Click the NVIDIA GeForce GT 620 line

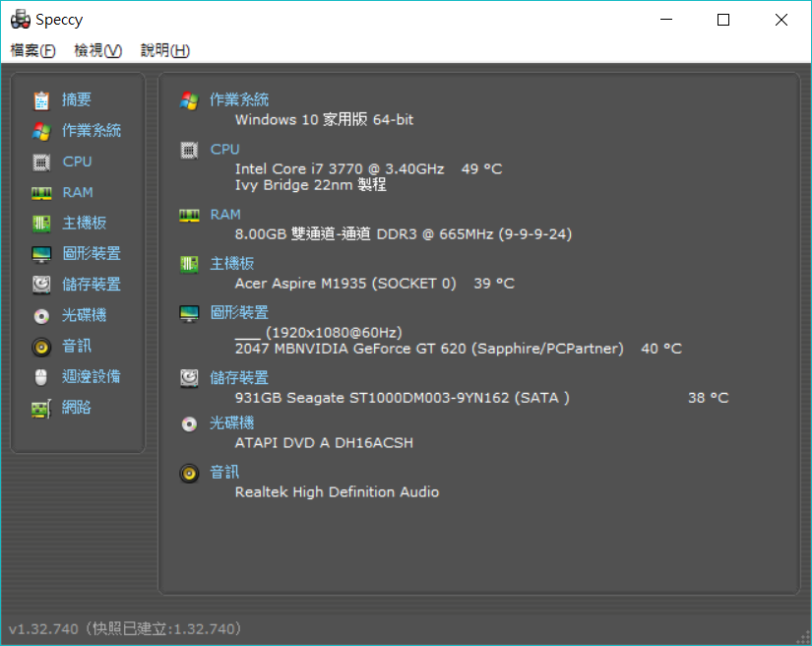coord(429,349)
